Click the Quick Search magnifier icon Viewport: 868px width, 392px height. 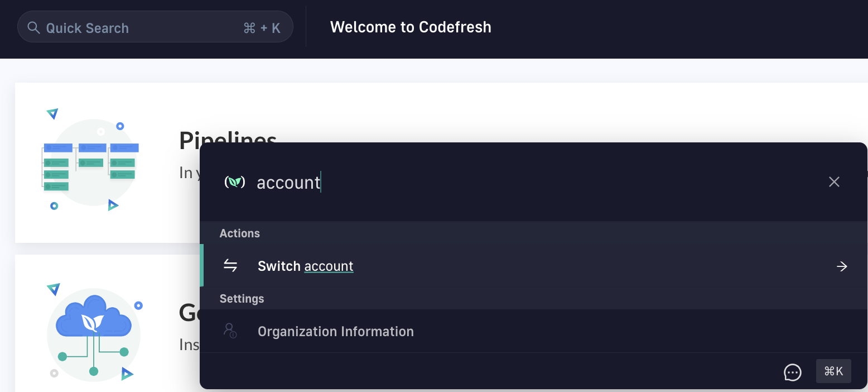coord(34,28)
